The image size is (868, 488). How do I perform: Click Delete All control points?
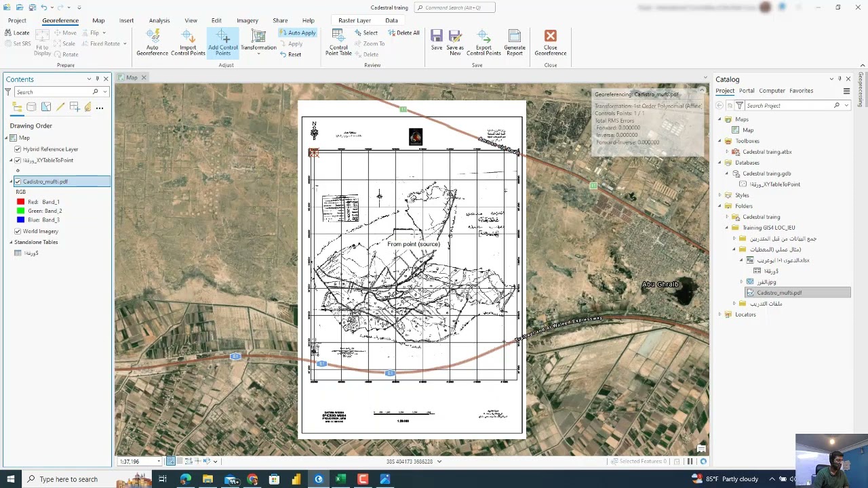click(403, 33)
